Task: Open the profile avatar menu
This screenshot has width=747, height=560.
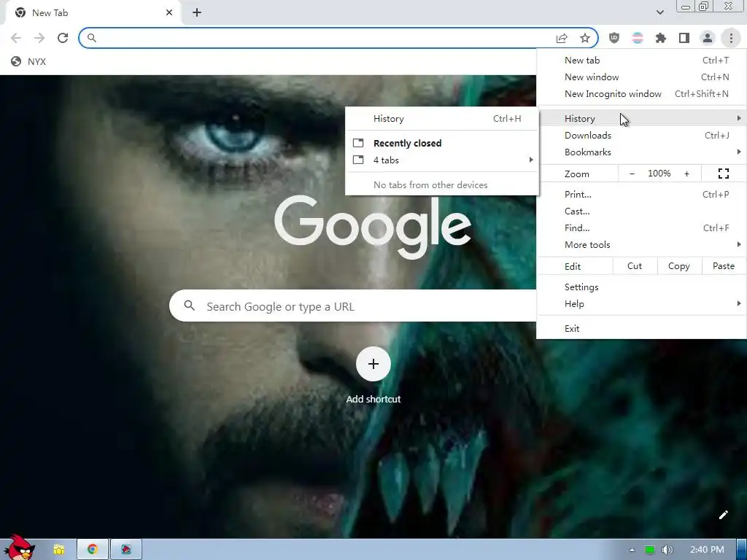Action: (x=708, y=38)
